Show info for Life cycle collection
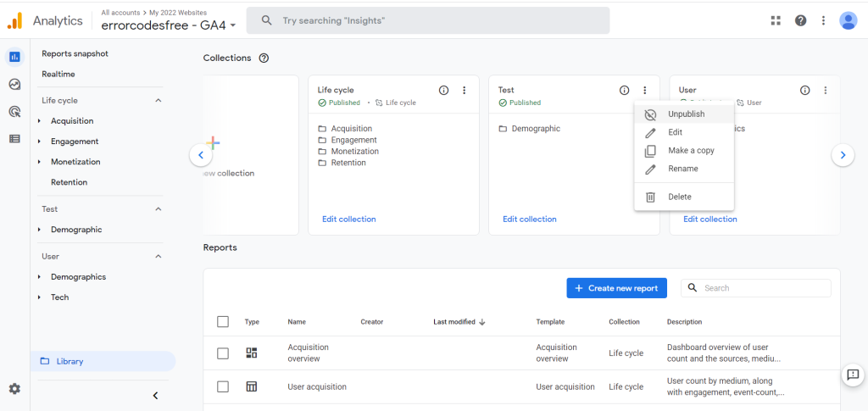The image size is (868, 411). [x=443, y=91]
